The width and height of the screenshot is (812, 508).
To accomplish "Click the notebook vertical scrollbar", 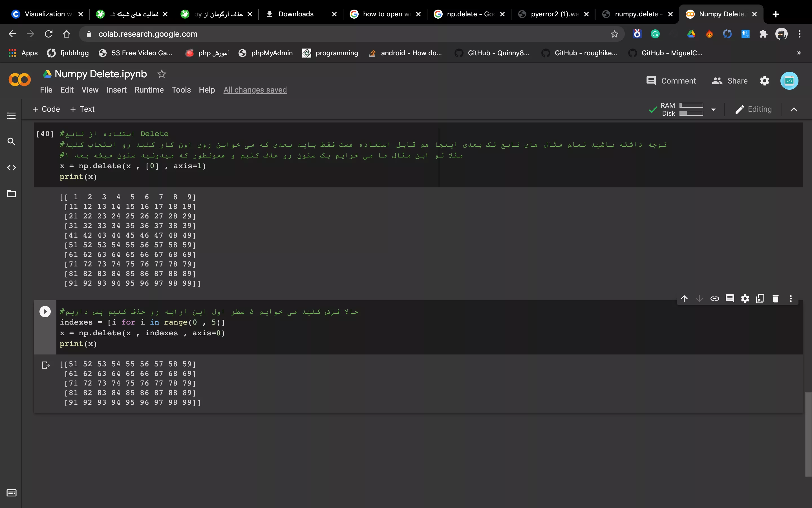I will pyautogui.click(x=808, y=434).
